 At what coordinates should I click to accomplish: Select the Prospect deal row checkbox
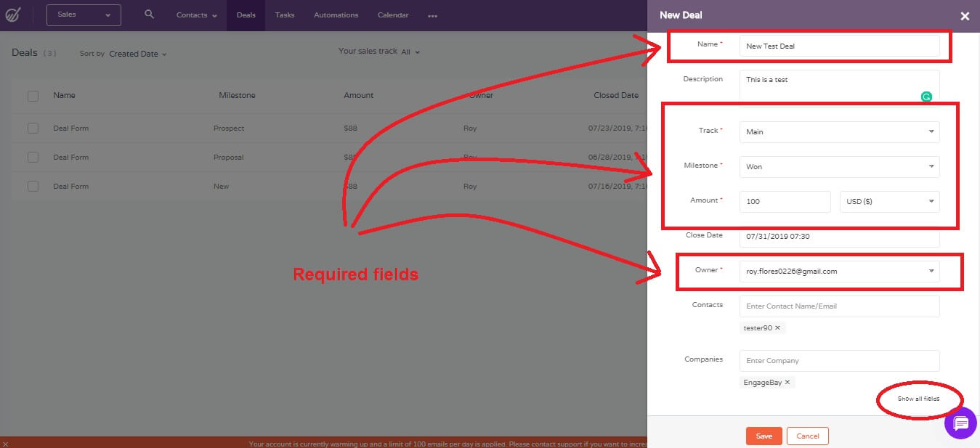tap(33, 128)
